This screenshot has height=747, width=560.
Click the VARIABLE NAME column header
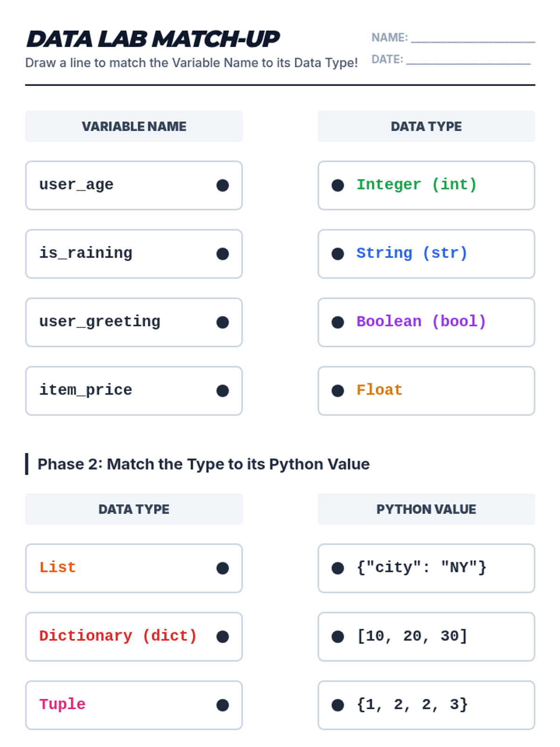click(x=134, y=127)
